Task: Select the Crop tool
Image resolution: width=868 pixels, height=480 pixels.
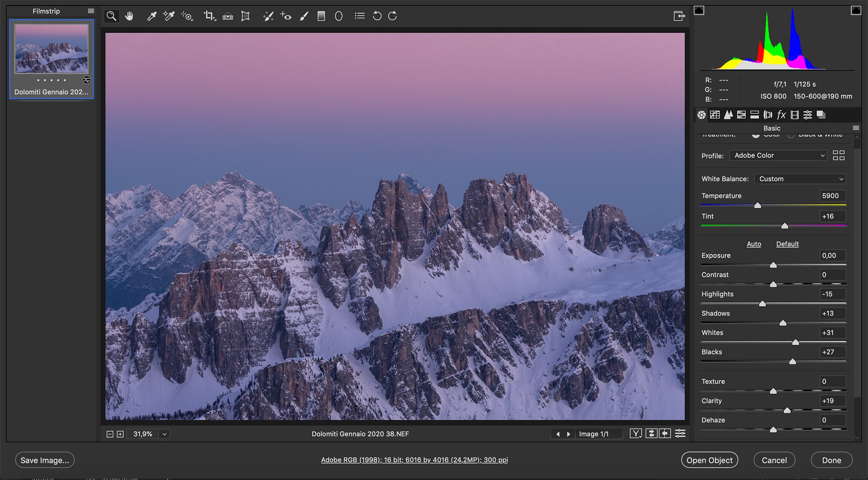Action: [209, 16]
